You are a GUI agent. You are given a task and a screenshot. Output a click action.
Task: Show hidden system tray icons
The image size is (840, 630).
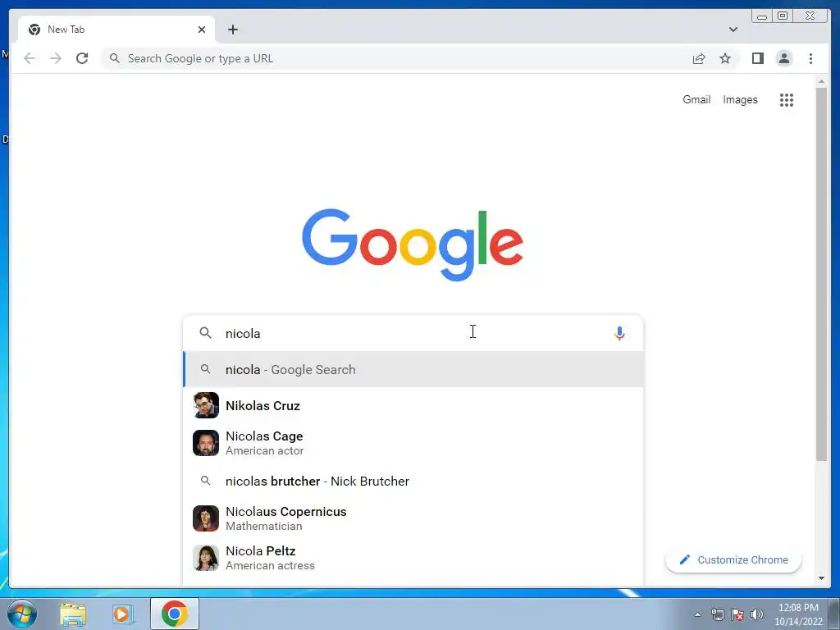[697, 614]
